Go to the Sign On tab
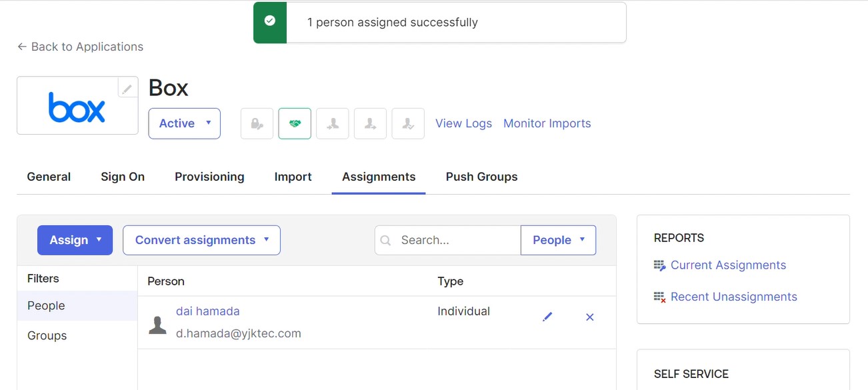This screenshot has height=390, width=868. [123, 177]
